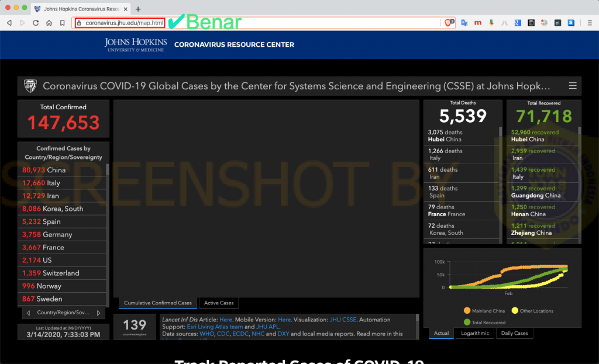599x364 pixels.
Task: Select the '5,232 Spain' row
Action: coord(62,221)
